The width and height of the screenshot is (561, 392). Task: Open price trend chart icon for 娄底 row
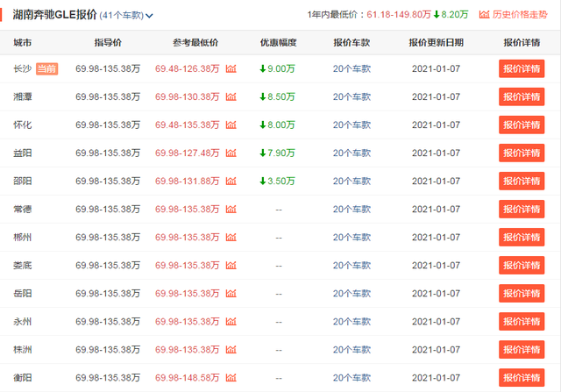[231, 265]
